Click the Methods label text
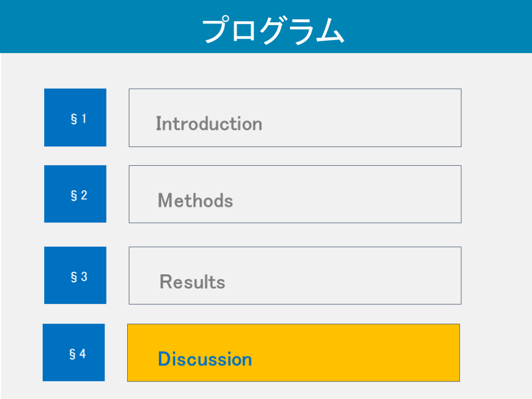This screenshot has height=399, width=532. click(x=195, y=200)
